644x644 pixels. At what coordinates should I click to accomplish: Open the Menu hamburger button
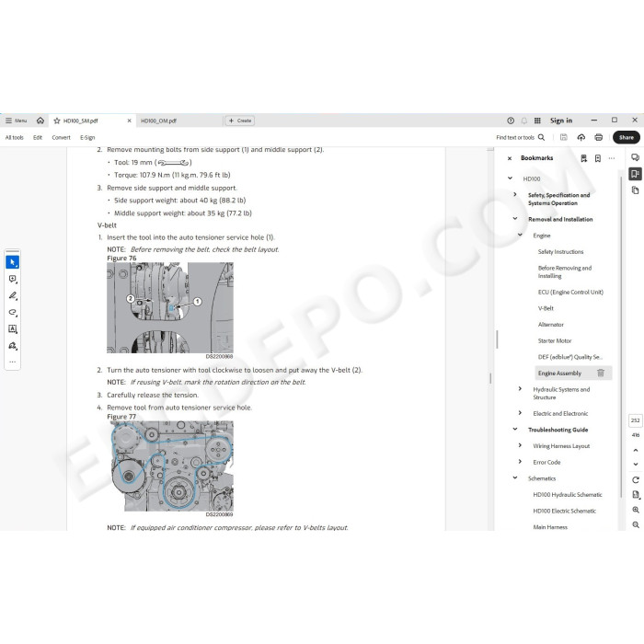click(x=16, y=121)
